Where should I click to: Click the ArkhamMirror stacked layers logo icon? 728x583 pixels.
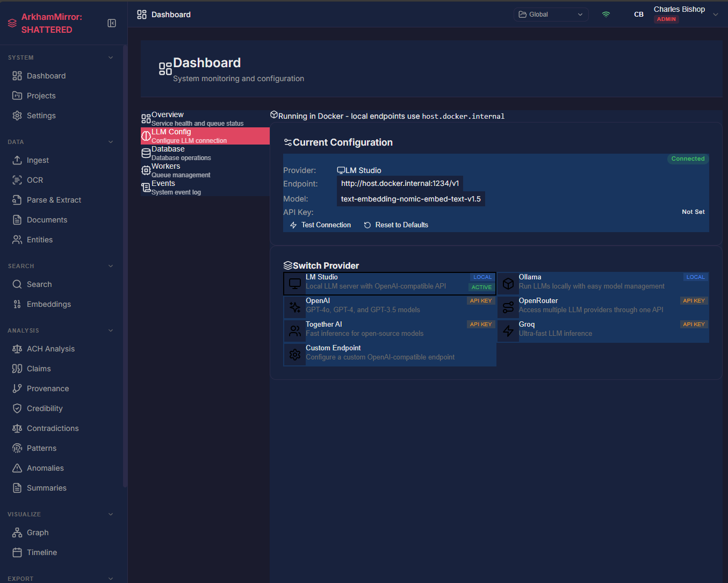click(x=12, y=23)
